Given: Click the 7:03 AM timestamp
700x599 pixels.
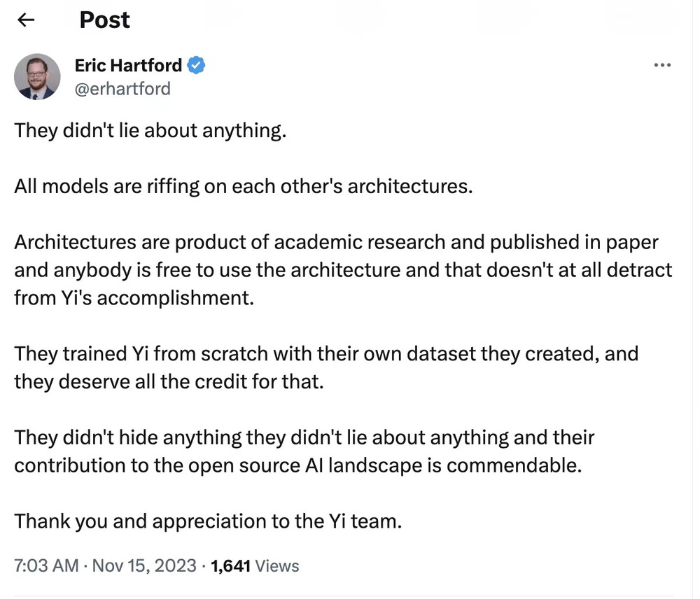Looking at the screenshot, I should click(46, 565).
